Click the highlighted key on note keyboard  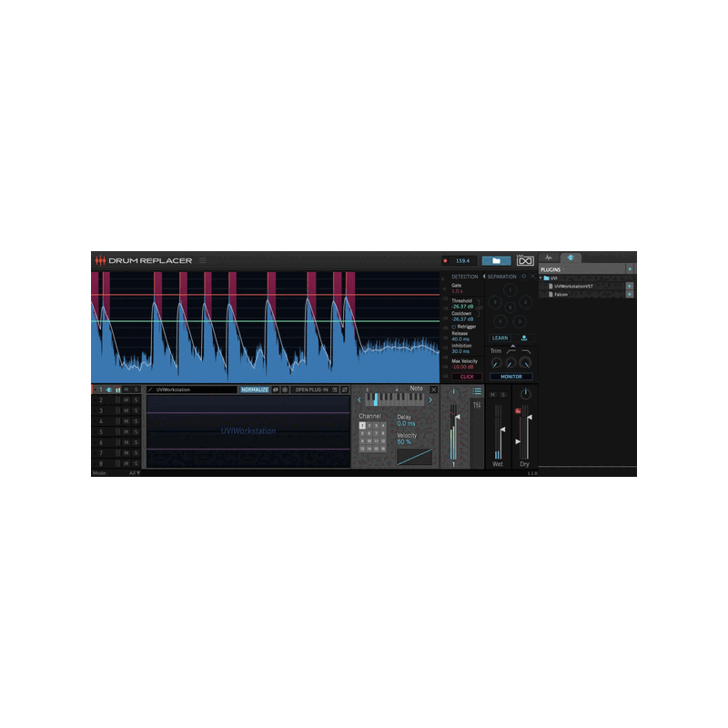(376, 400)
